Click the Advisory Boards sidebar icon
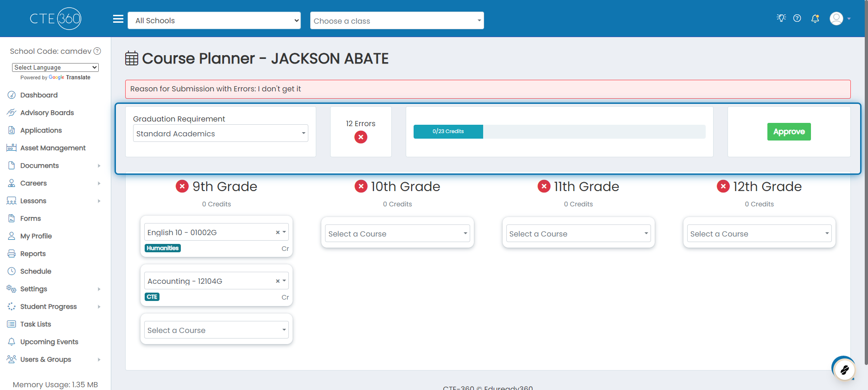This screenshot has width=868, height=390. (x=12, y=113)
